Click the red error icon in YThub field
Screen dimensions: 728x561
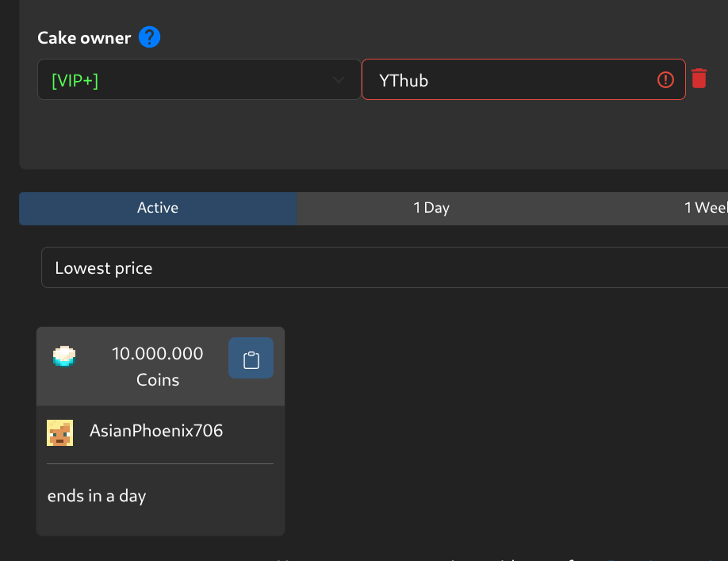pyautogui.click(x=665, y=79)
